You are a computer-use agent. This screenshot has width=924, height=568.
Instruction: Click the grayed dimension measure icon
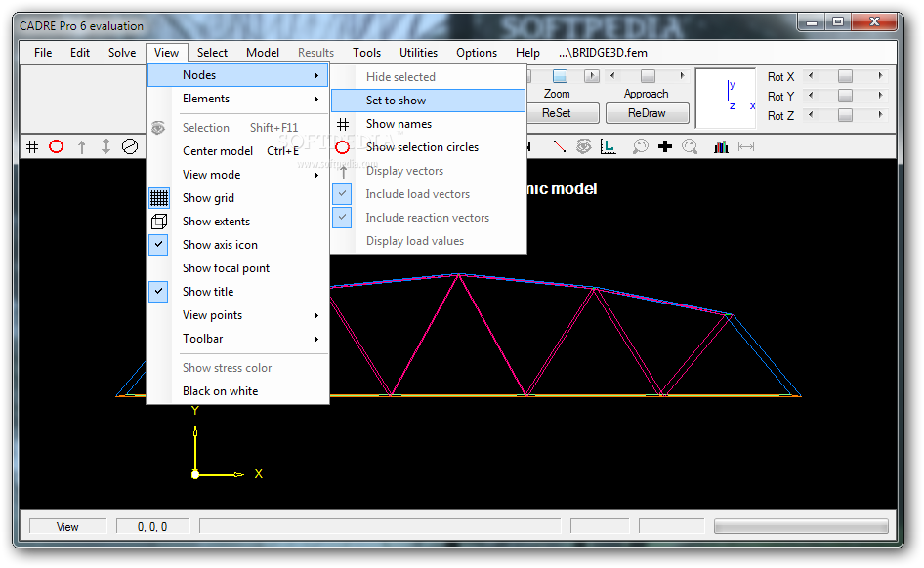point(746,146)
